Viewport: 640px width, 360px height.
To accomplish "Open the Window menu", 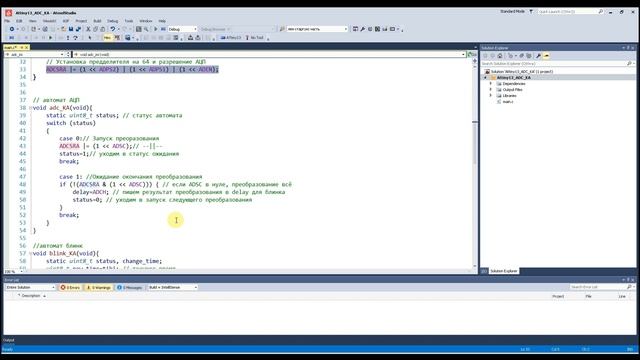I will pyautogui.click(x=146, y=21).
